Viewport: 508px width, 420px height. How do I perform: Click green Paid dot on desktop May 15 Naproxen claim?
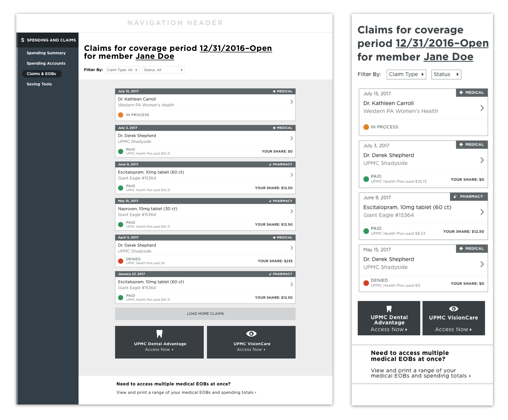(121, 224)
